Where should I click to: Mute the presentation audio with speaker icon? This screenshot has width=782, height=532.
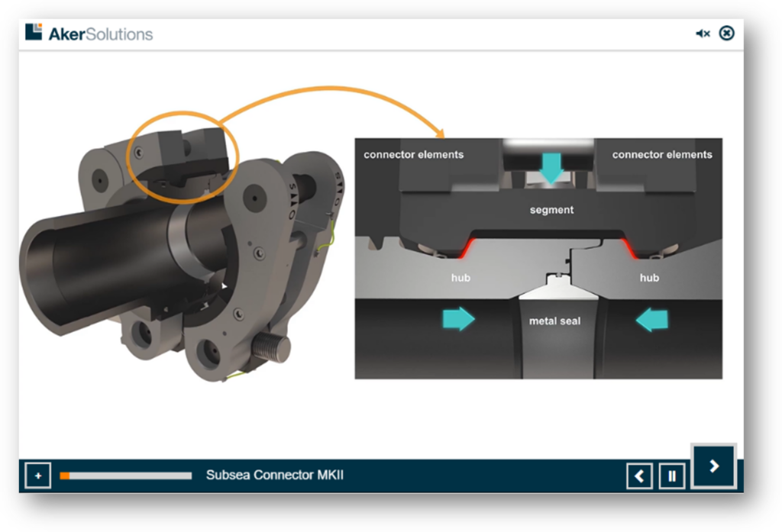[x=703, y=34]
